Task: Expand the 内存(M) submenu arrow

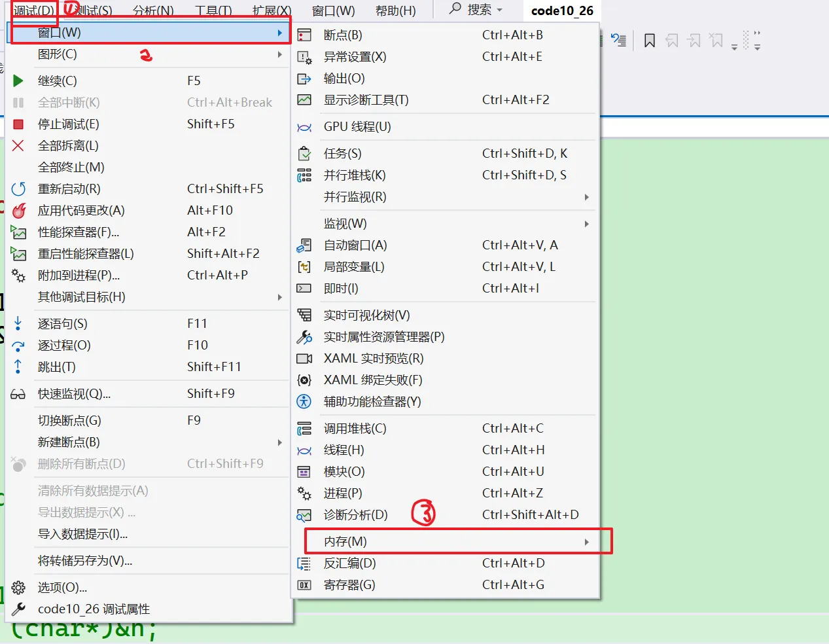Action: pyautogui.click(x=586, y=542)
